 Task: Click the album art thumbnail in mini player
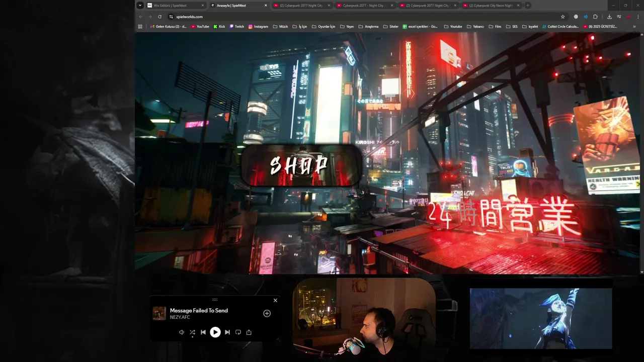(159, 313)
